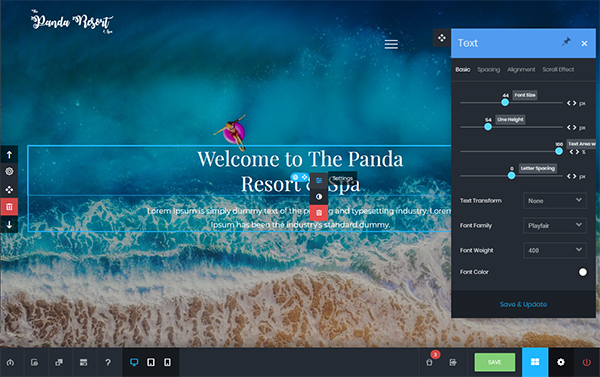Open trash bin with red 3 badge

[x=430, y=362]
